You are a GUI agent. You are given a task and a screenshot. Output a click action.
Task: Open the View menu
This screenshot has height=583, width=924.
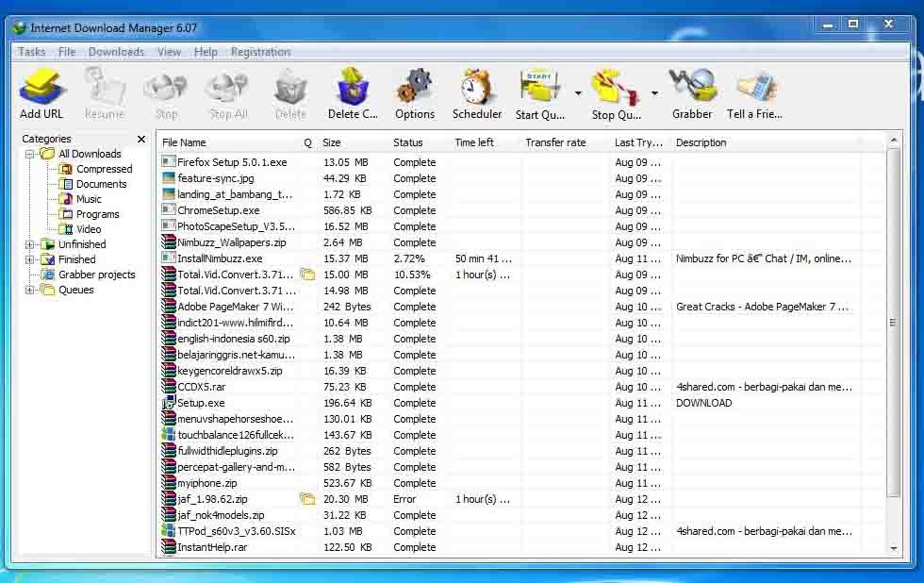pos(169,52)
